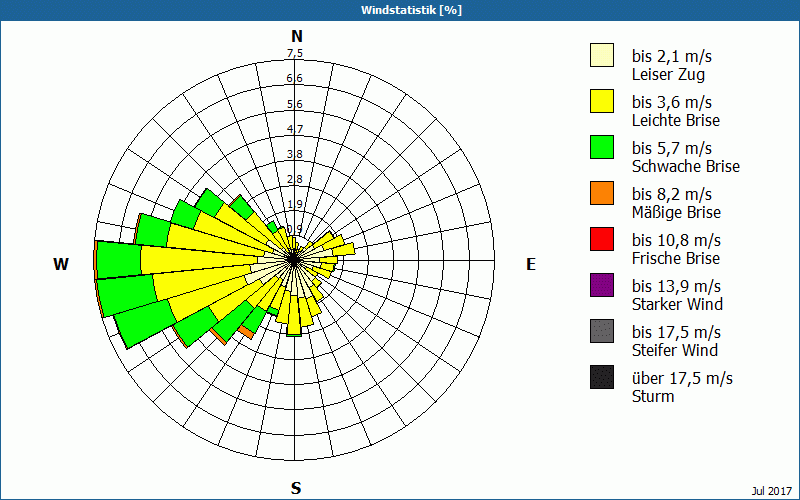Screen dimensions: 800x500
Task: Click the 'Leiser Zug' legend text
Action: point(668,74)
